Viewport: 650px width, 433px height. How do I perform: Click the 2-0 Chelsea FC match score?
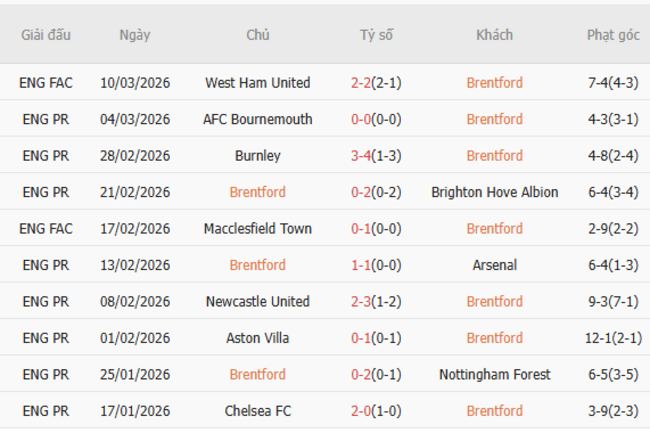(x=361, y=411)
